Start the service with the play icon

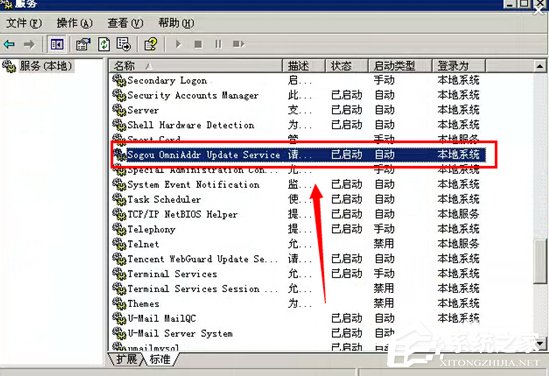(x=179, y=44)
